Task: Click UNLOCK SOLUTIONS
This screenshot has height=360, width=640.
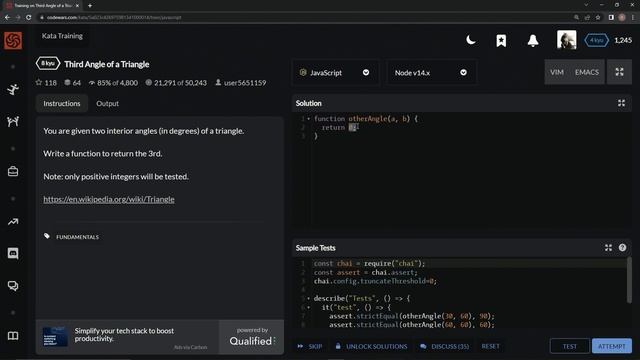Action: 371,346
